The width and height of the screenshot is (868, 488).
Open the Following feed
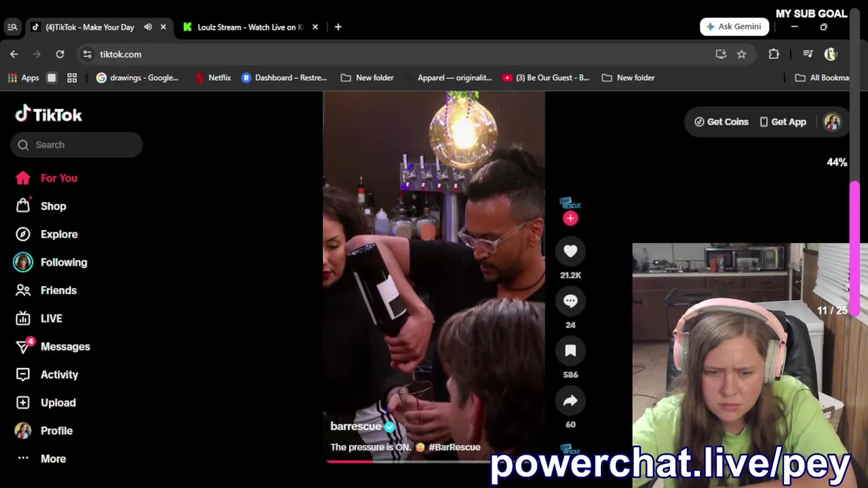click(51, 262)
